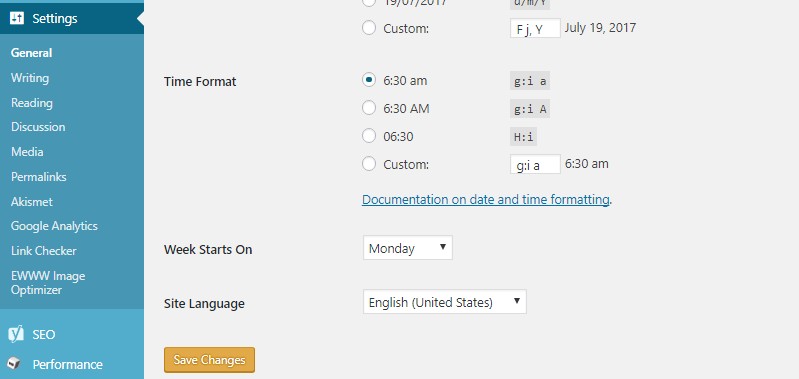Click the Site Language label
799x379 pixels.
coord(204,304)
